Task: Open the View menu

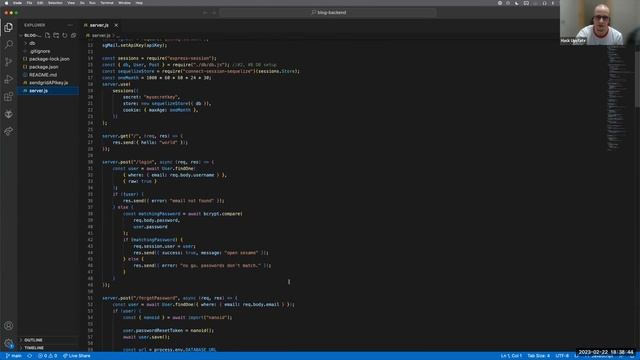Action: click(x=71, y=3)
